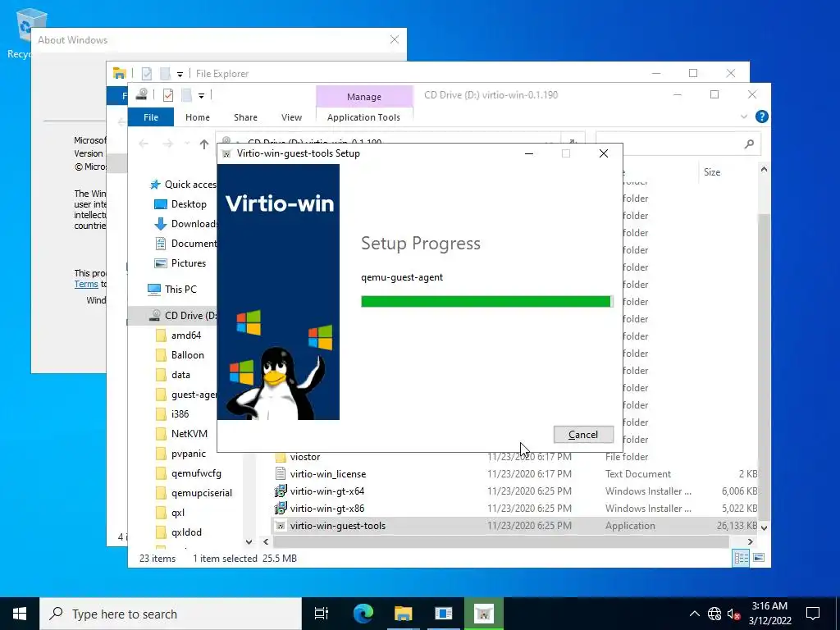The image size is (840, 630).
Task: Open the notification center icon
Action: 813,614
